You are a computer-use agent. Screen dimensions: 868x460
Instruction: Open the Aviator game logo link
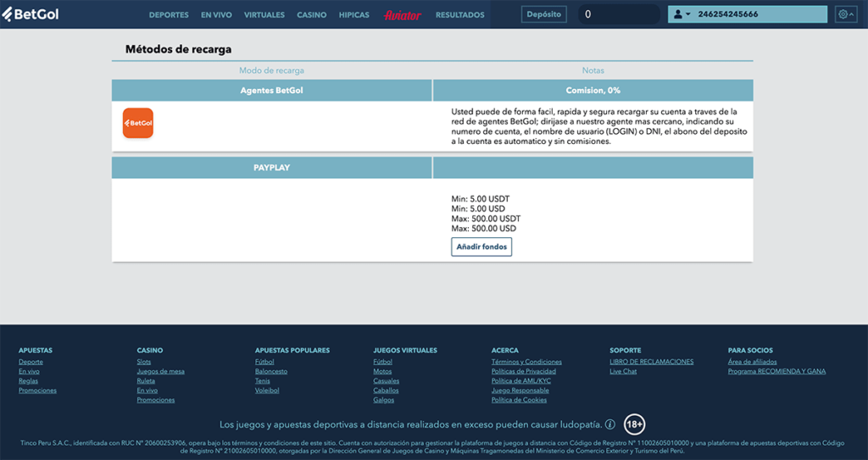click(x=403, y=15)
